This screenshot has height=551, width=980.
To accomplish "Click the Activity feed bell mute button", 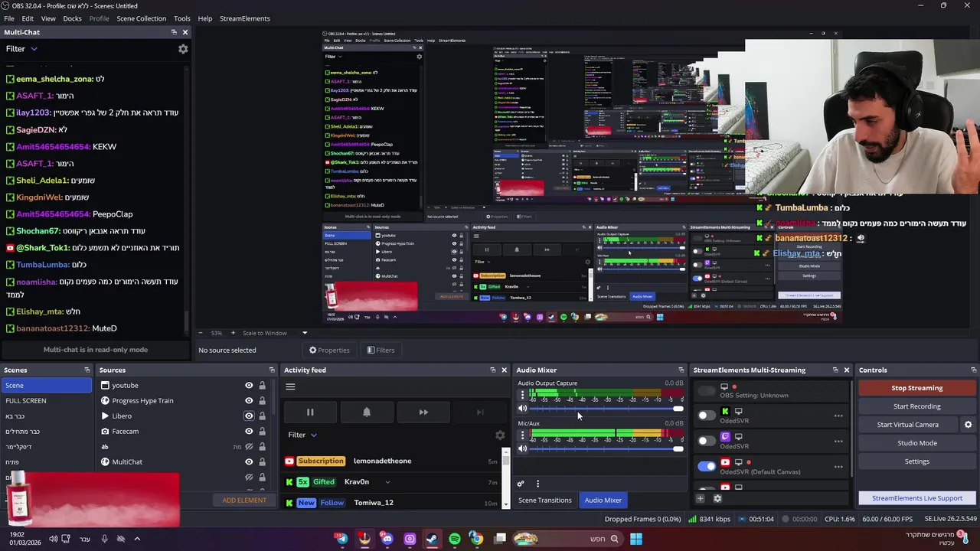I will pyautogui.click(x=367, y=412).
